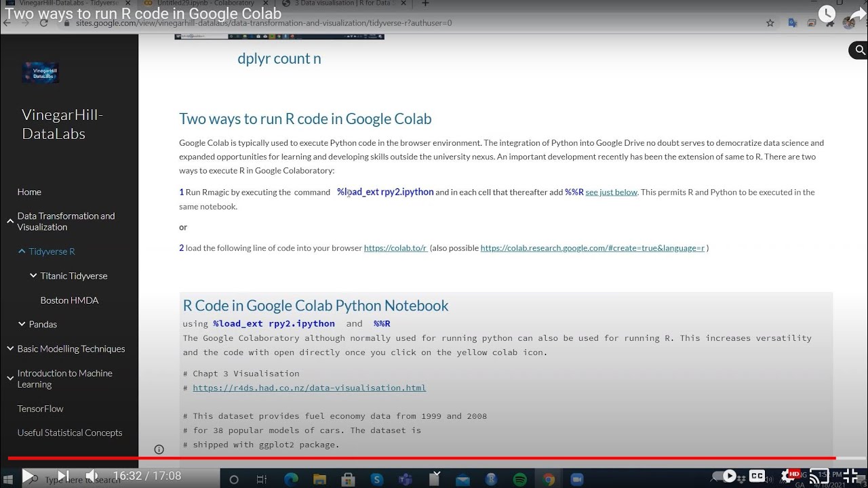Open the colab.research.google.com create link
The width and height of the screenshot is (868, 488).
coord(593,248)
